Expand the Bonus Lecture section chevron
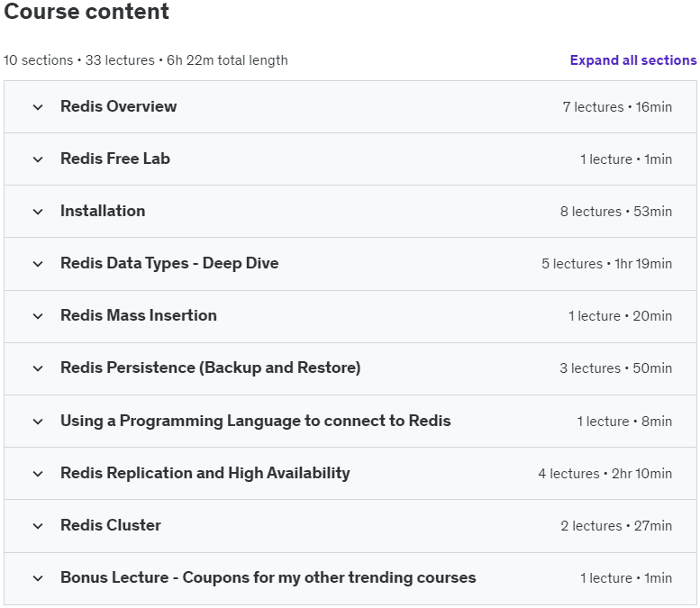700x608 pixels. pos(38,578)
